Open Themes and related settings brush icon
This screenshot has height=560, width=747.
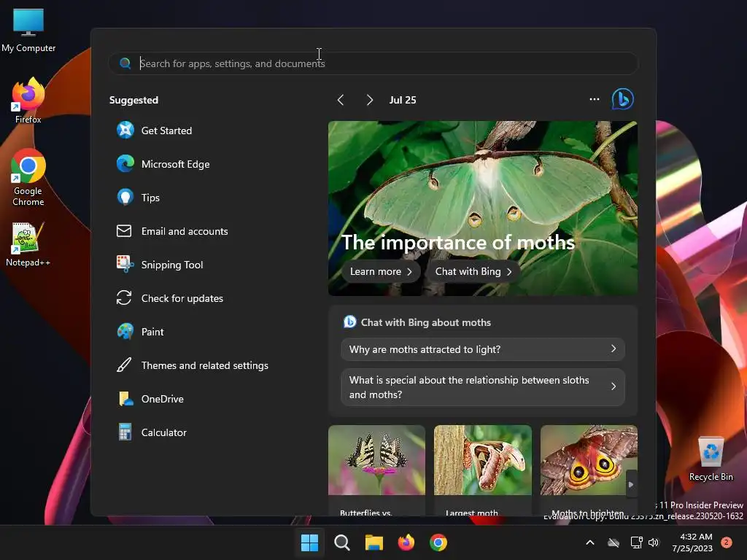tap(124, 365)
